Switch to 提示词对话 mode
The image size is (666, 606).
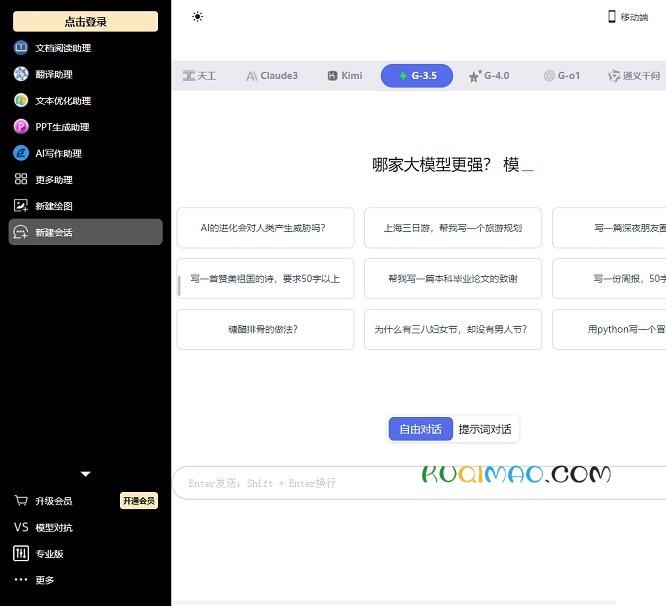click(485, 429)
